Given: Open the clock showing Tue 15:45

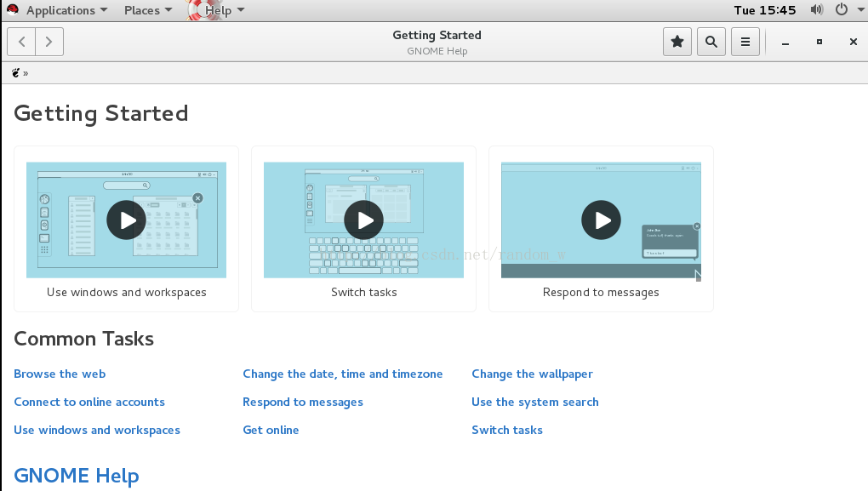Looking at the screenshot, I should pos(764,10).
